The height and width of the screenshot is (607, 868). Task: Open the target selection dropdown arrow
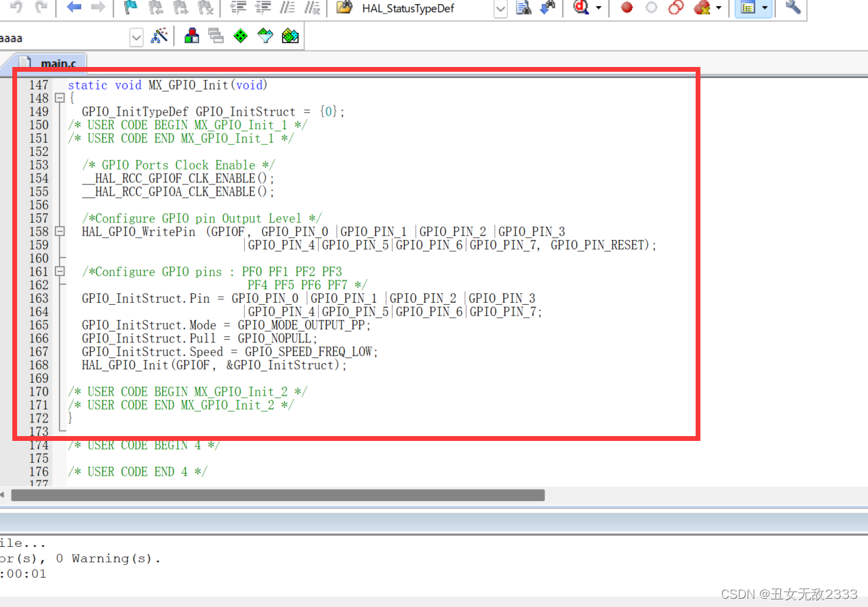coord(136,38)
